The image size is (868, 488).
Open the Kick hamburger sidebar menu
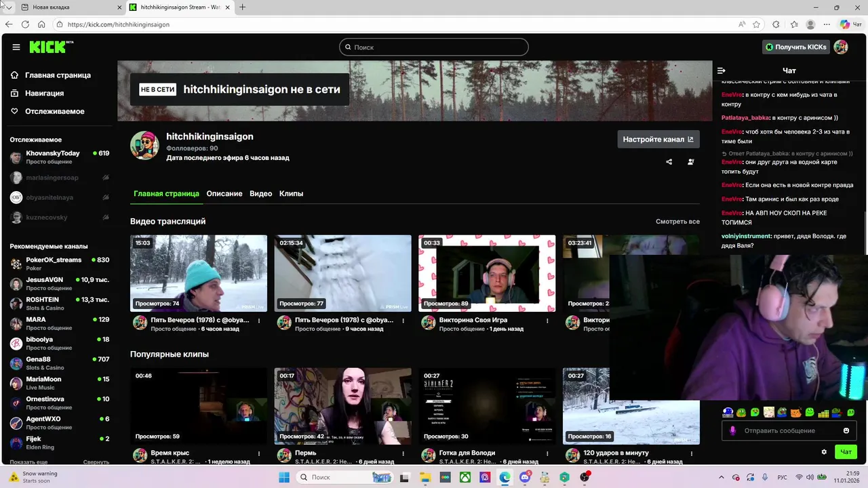point(16,47)
